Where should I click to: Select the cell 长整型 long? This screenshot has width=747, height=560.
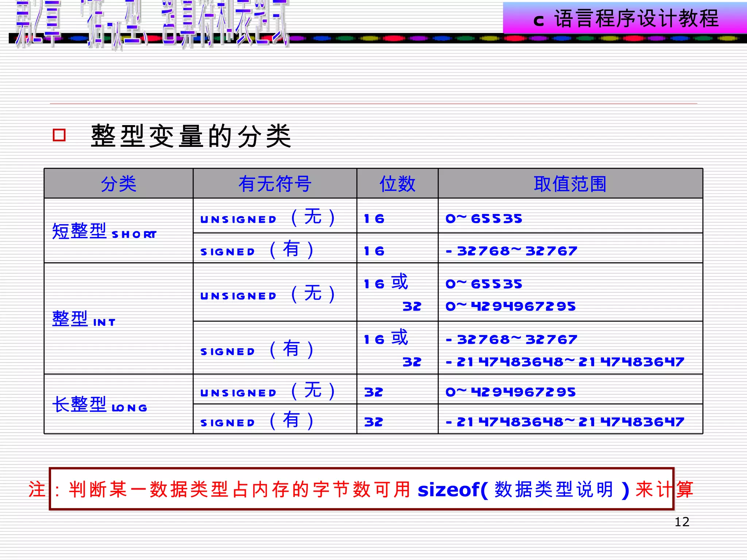click(x=119, y=404)
